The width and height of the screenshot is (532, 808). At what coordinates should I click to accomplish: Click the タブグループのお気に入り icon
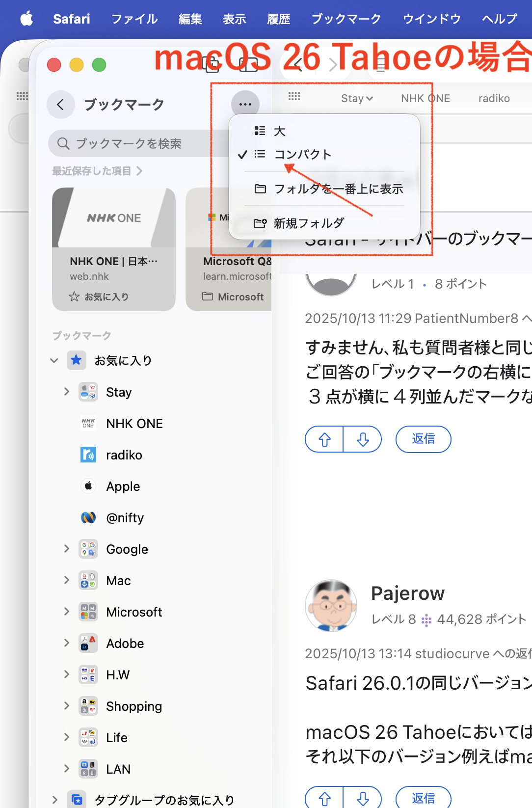[77, 800]
